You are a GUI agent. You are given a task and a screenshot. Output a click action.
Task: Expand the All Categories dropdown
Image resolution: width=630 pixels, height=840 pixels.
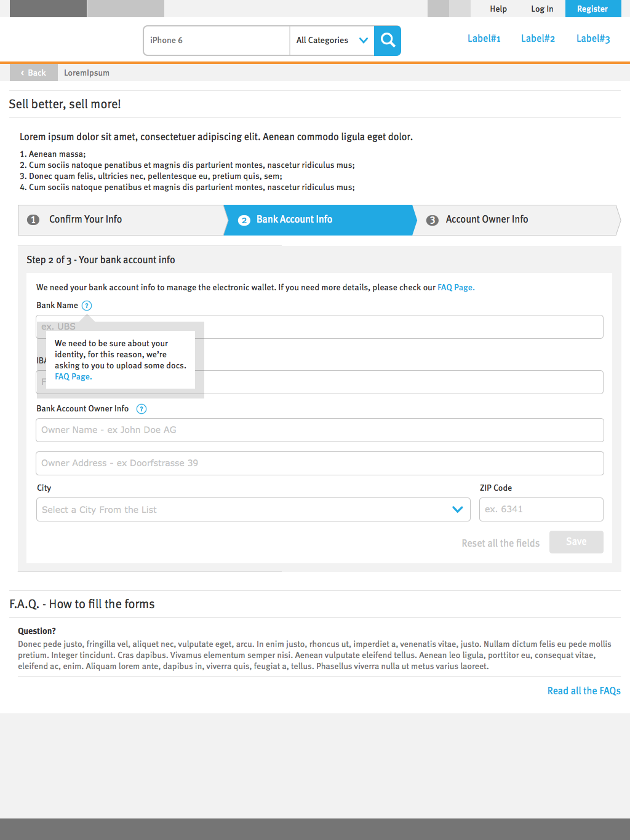332,41
